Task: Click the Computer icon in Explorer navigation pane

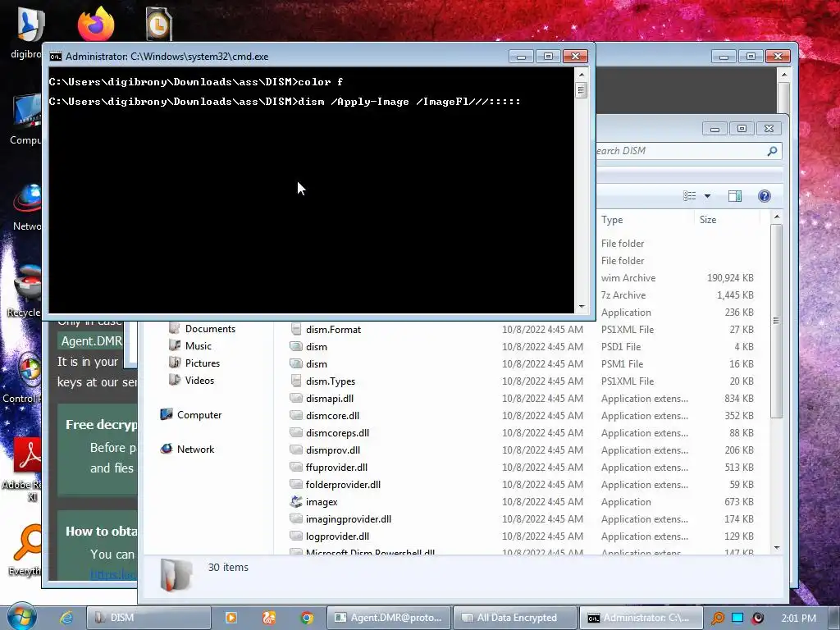Action: pos(167,414)
